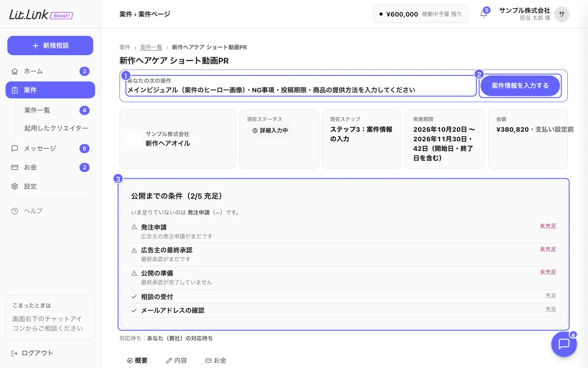Viewport: 588px width, 368px height.
Task: Click the 設定 gear icon
Action: tap(15, 187)
